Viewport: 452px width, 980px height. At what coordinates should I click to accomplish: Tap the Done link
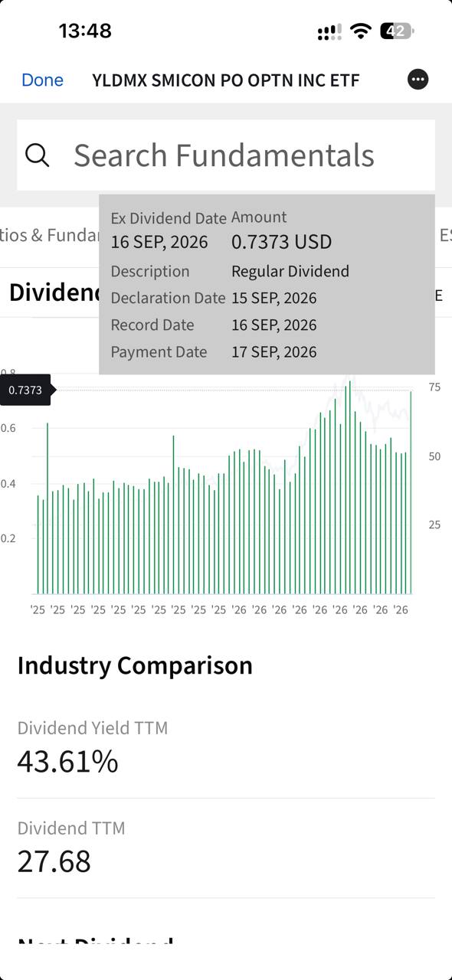[x=42, y=80]
